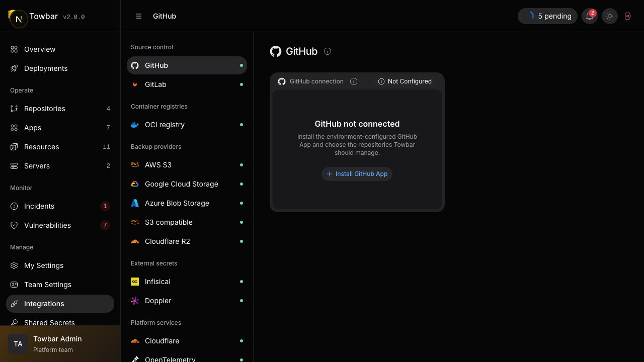Open the 5 pending indicator

pyautogui.click(x=547, y=16)
